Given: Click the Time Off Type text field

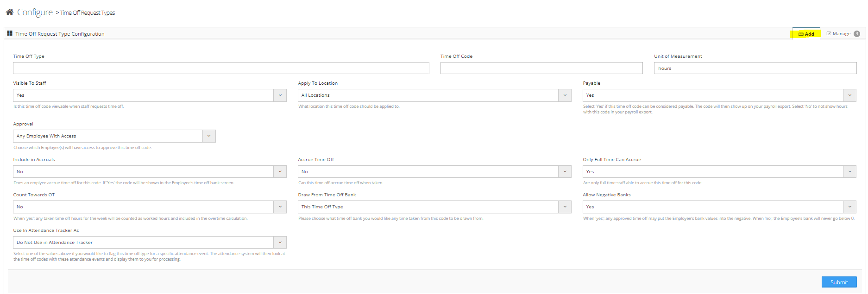Looking at the screenshot, I should click(x=221, y=68).
